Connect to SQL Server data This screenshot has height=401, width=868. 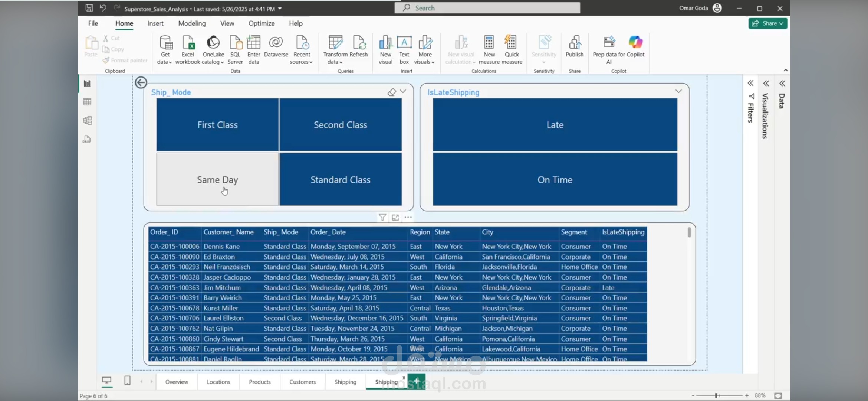[235, 50]
